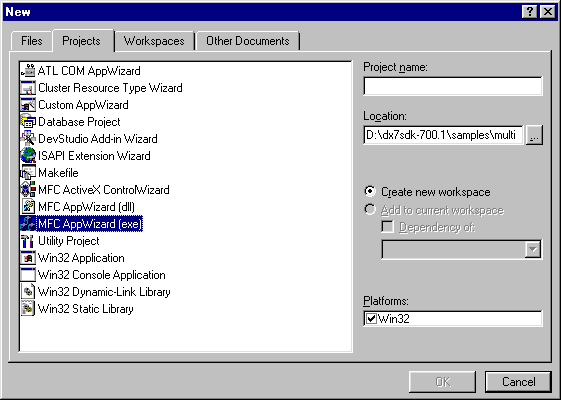Screen dimensions: 561x400
Task: Switch to the Files tab
Action: click(31, 41)
